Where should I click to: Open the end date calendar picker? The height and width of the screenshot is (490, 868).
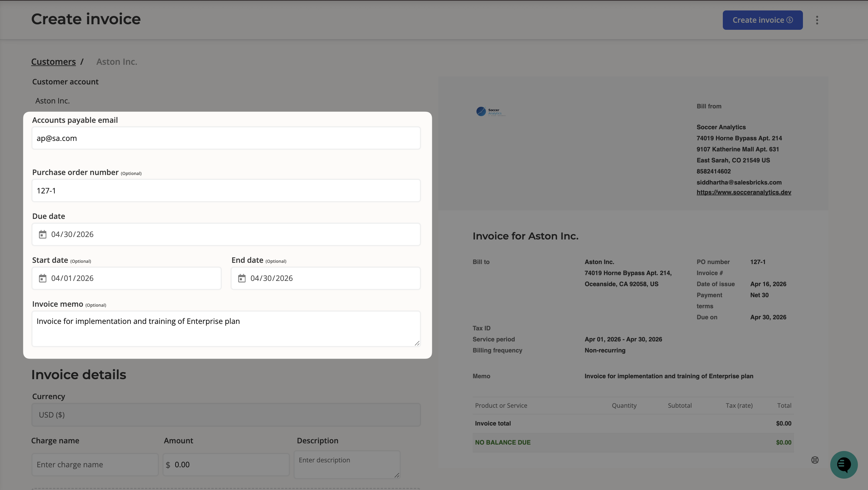coord(242,278)
